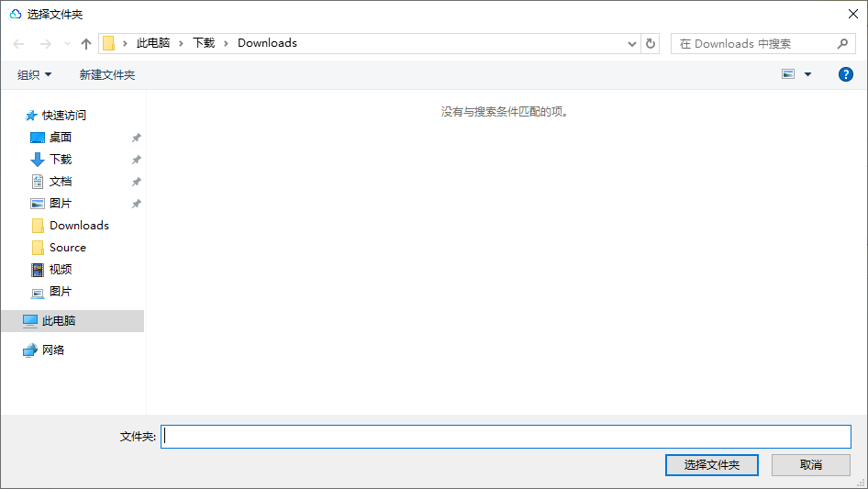Image resolution: width=868 pixels, height=489 pixels.
Task: Open 桌面 in quick access
Action: tap(61, 138)
